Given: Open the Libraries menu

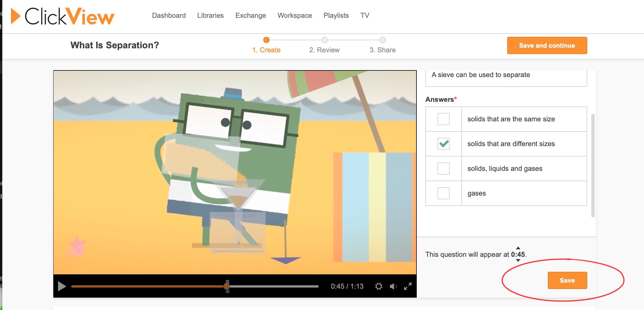Looking at the screenshot, I should click(x=210, y=16).
